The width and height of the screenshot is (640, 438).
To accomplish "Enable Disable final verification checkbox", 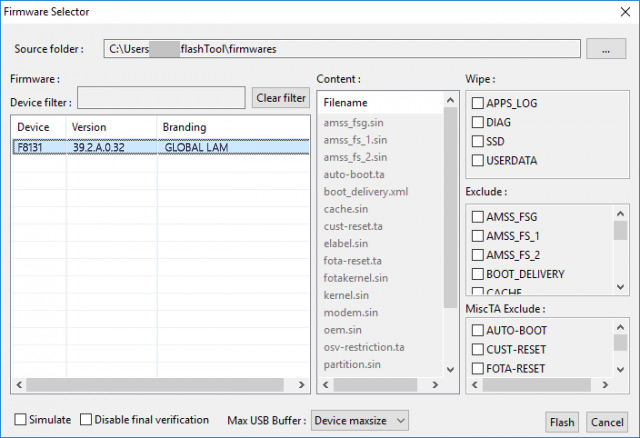I will point(86,420).
